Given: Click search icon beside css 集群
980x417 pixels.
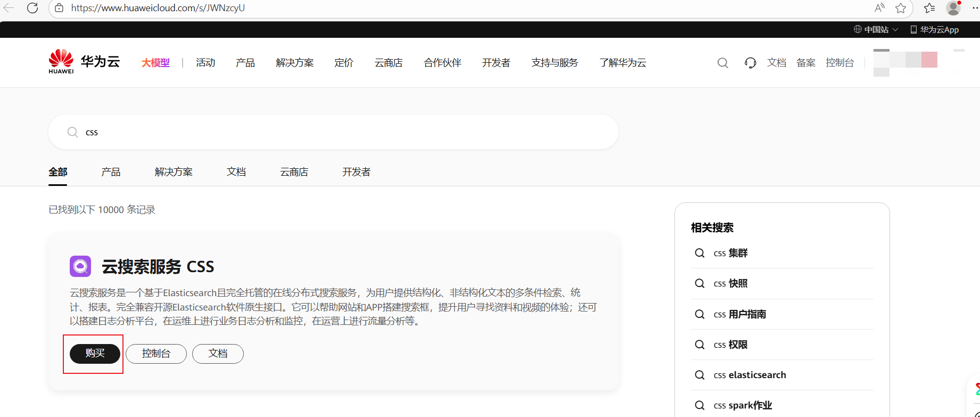Looking at the screenshot, I should point(699,253).
